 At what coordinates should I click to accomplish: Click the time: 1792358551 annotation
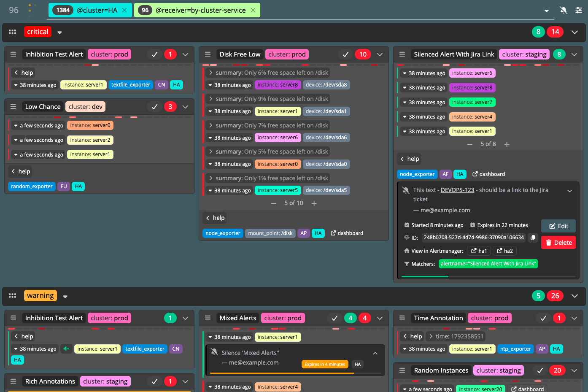455,336
